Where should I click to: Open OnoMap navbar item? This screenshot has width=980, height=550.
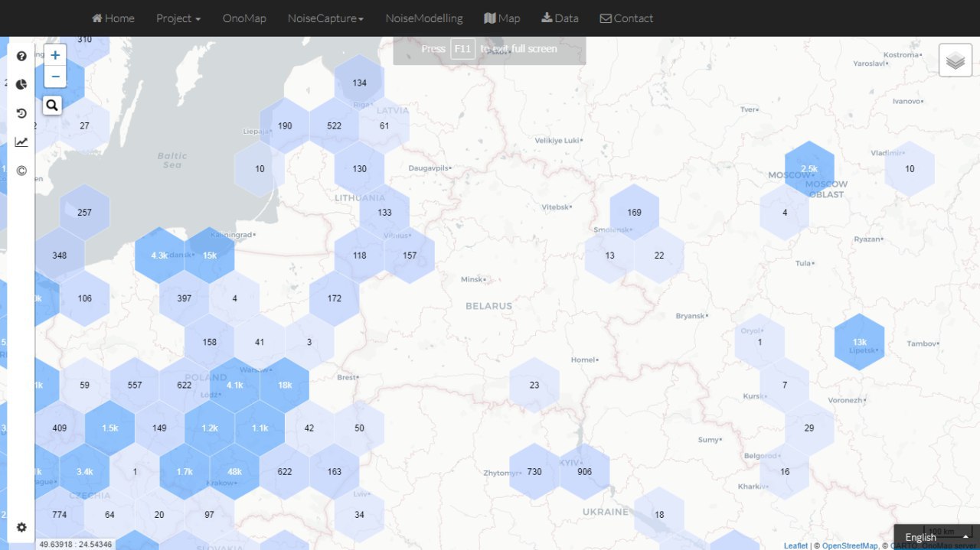click(x=244, y=18)
